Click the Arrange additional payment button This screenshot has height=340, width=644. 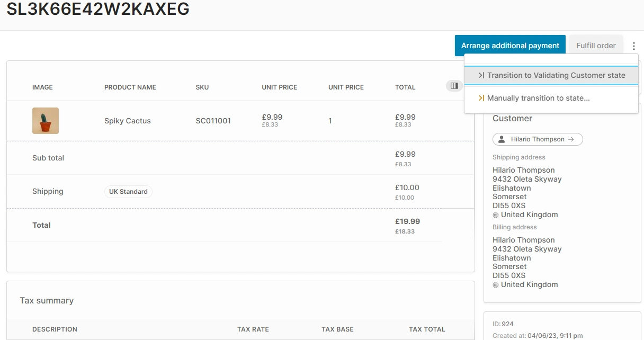(509, 45)
